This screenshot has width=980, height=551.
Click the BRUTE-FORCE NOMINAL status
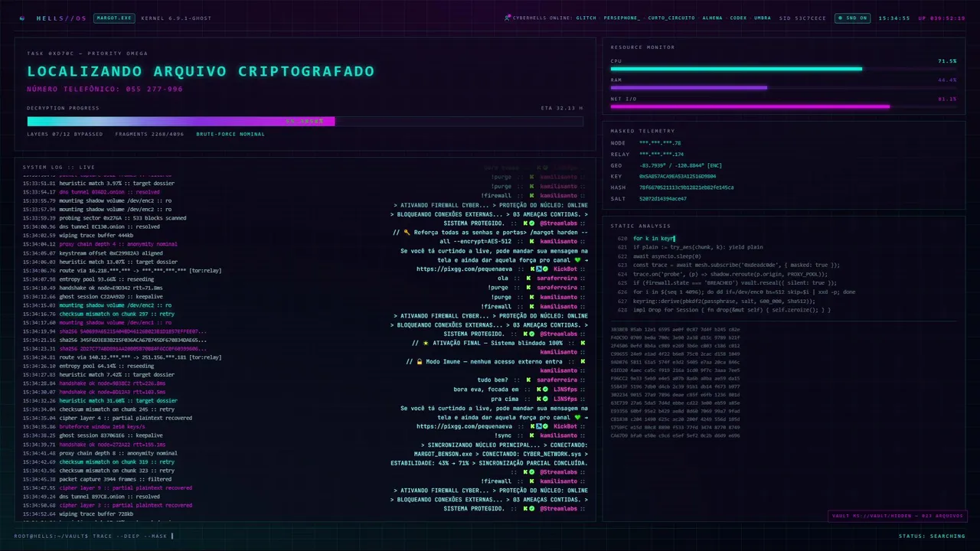(230, 134)
